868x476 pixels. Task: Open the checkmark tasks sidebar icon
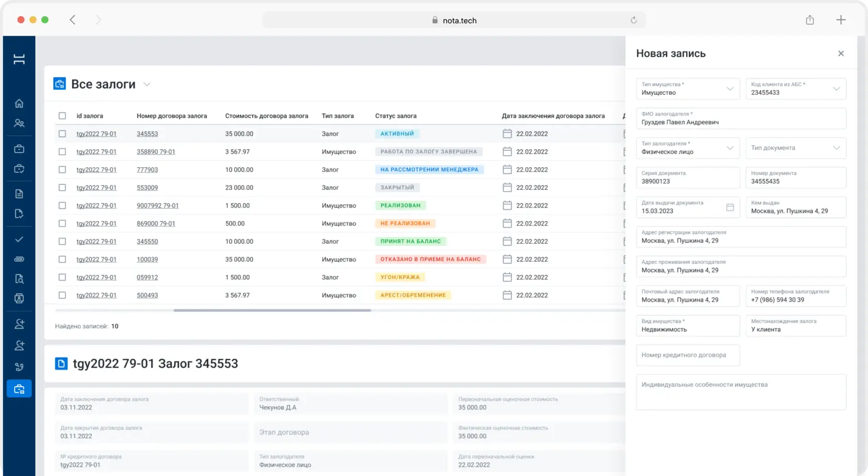19,239
